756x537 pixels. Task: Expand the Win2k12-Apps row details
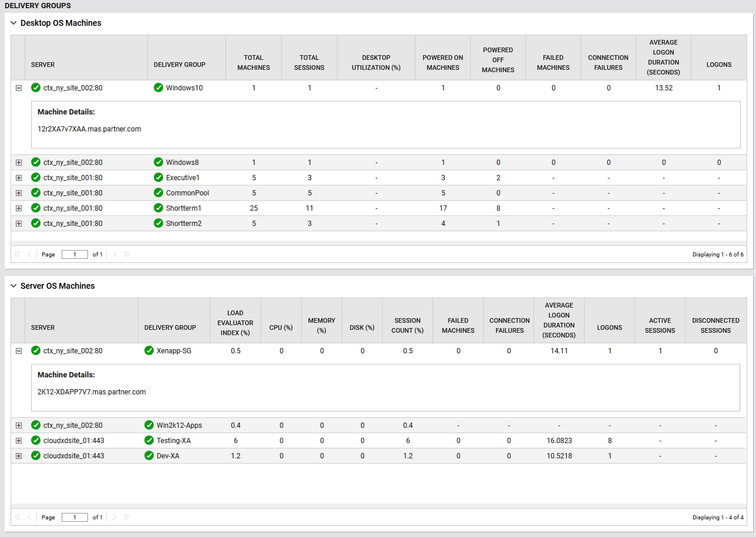(x=18, y=425)
